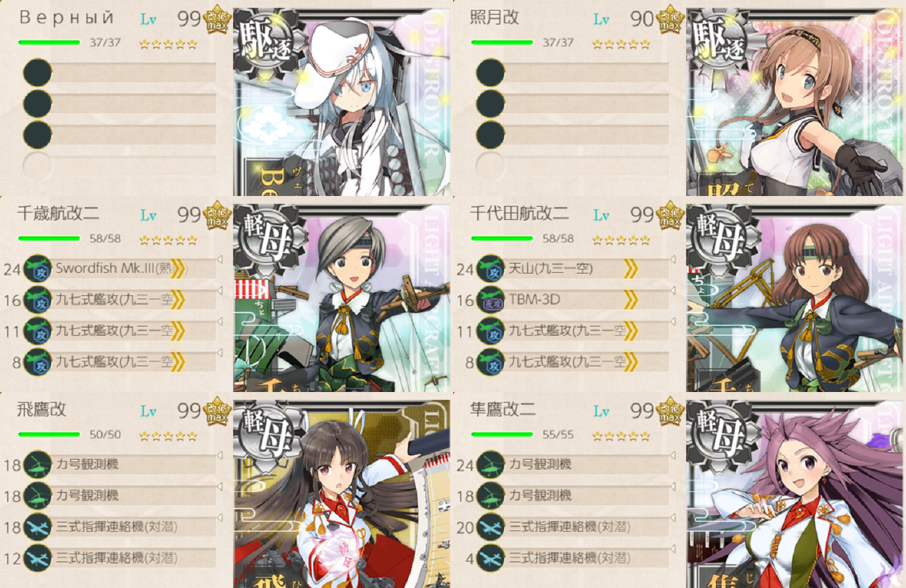906x588 pixels.
Task: Expand the arrow beside 飛鷹改's first カ号観測機 slot
Action: click(219, 456)
